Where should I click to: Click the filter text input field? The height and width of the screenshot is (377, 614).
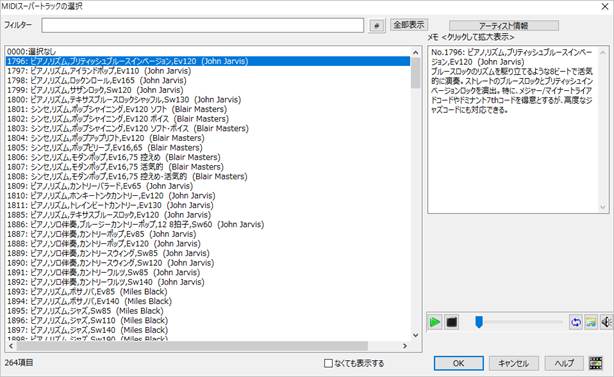pos(203,25)
